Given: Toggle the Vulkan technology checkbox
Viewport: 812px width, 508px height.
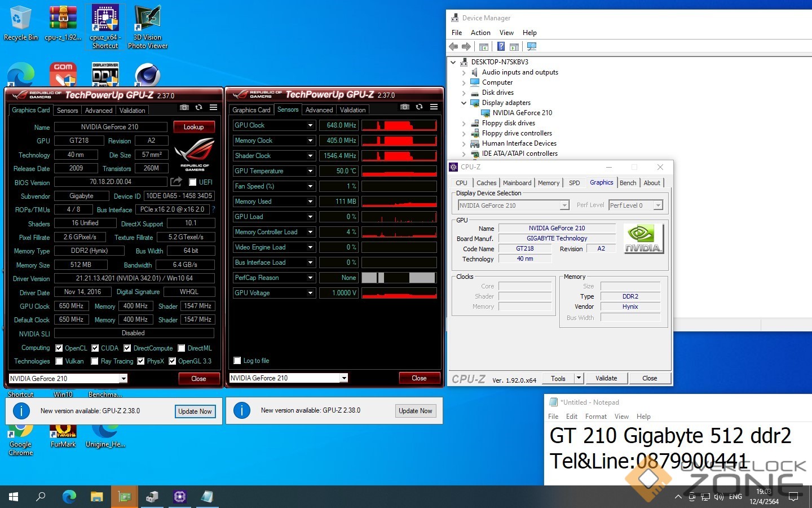Looking at the screenshot, I should pos(59,361).
